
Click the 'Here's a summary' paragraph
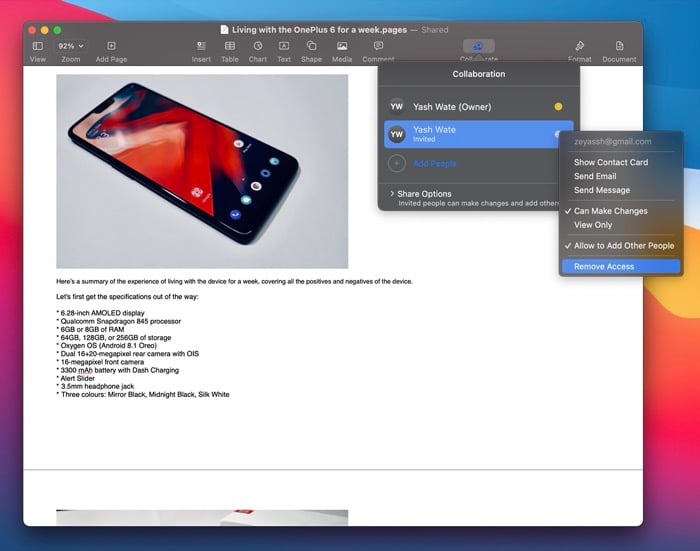(234, 281)
